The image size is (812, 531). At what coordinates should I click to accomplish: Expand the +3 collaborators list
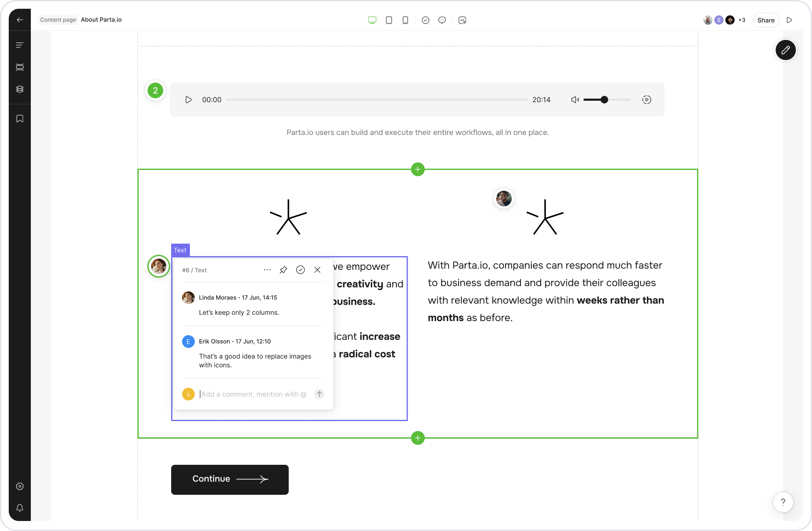[x=742, y=20]
